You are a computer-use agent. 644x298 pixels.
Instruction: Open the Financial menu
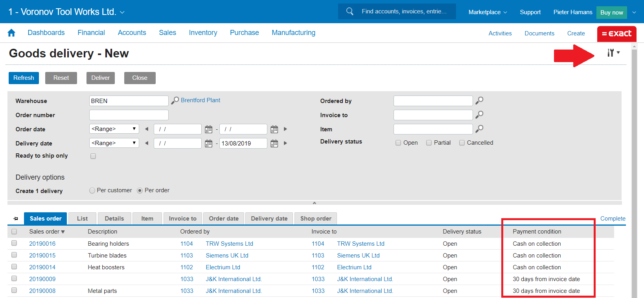[x=91, y=33]
